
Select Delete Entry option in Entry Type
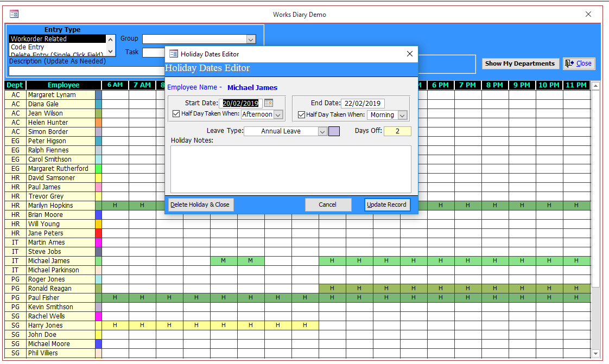(x=57, y=54)
